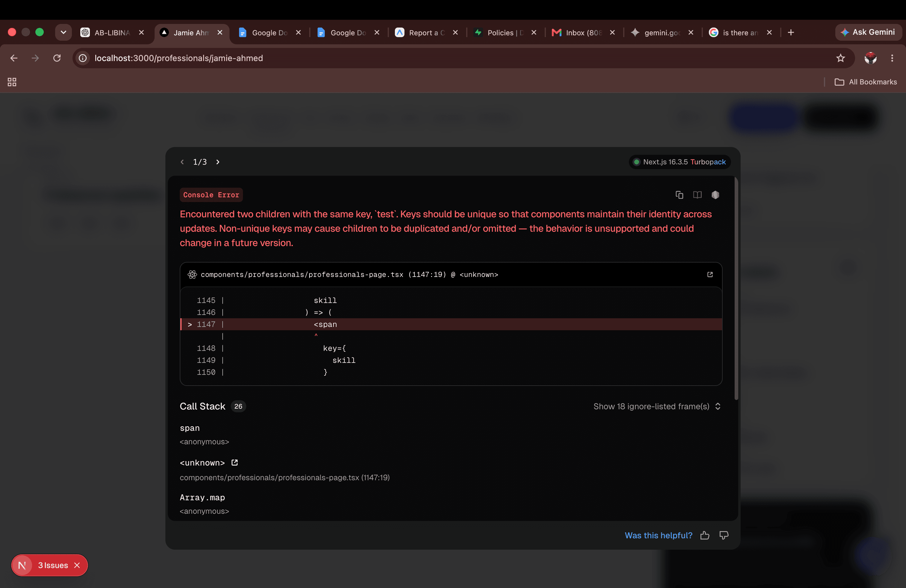Open professionals-page.tsx in editor via external link icon
This screenshot has width=906, height=588.
(x=710, y=275)
